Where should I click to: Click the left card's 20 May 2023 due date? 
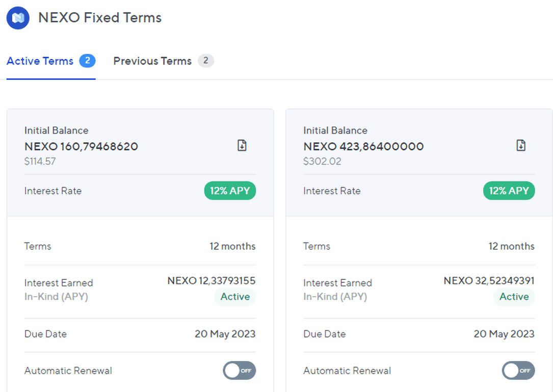click(x=225, y=334)
